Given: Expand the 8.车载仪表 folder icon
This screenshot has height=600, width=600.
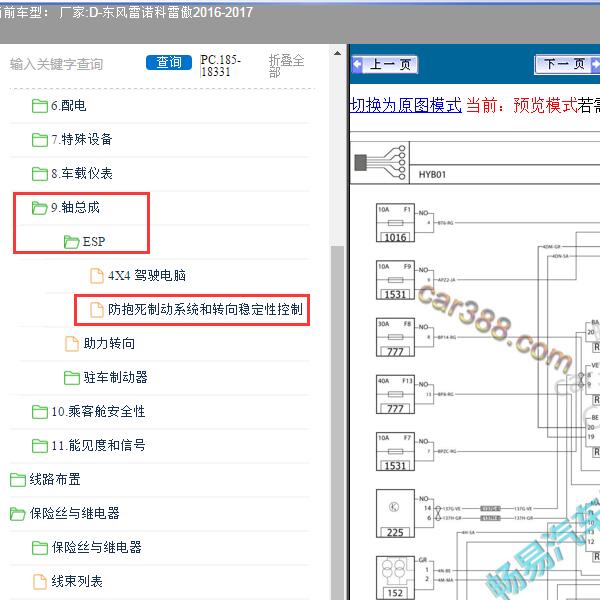Looking at the screenshot, I should 39,174.
